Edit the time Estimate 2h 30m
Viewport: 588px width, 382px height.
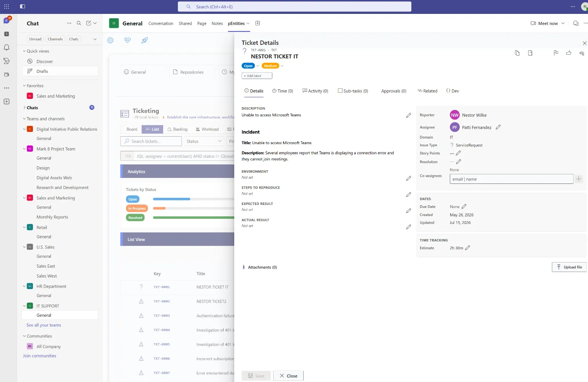click(467, 248)
